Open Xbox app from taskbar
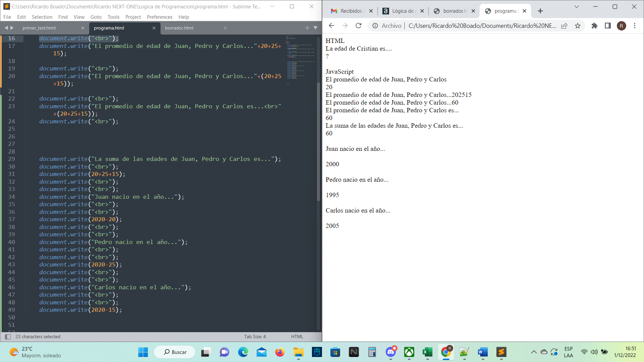644x362 pixels. 409,352
